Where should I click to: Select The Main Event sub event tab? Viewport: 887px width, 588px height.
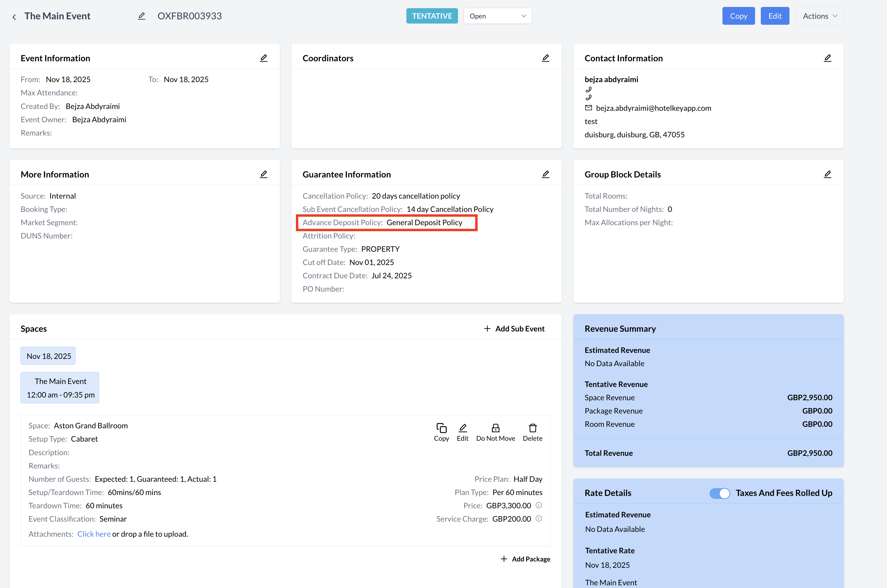point(60,388)
